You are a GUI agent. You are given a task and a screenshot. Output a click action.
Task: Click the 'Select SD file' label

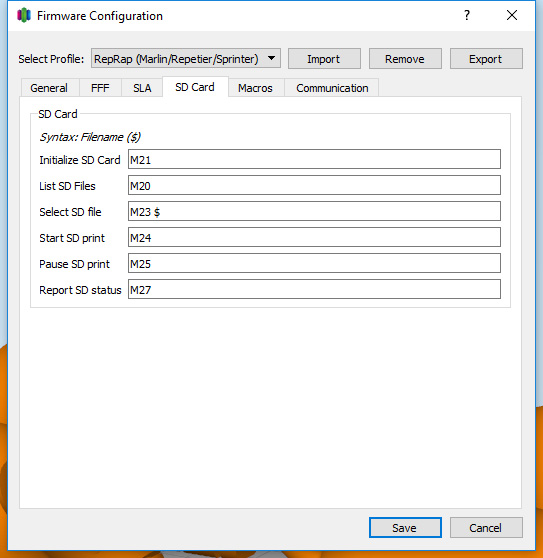coord(70,212)
